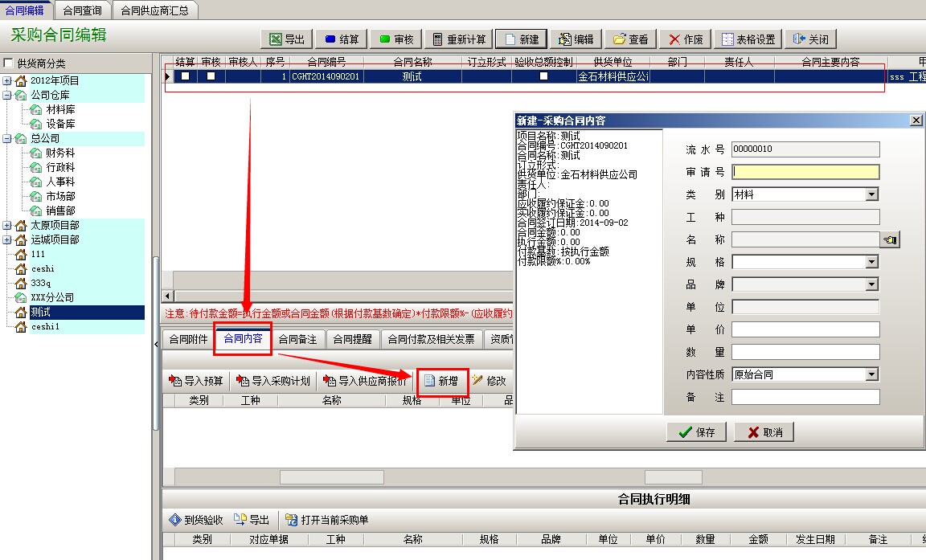This screenshot has height=560, width=926.
Task: Toggle the 供货商分类 checkbox
Action: (9, 63)
